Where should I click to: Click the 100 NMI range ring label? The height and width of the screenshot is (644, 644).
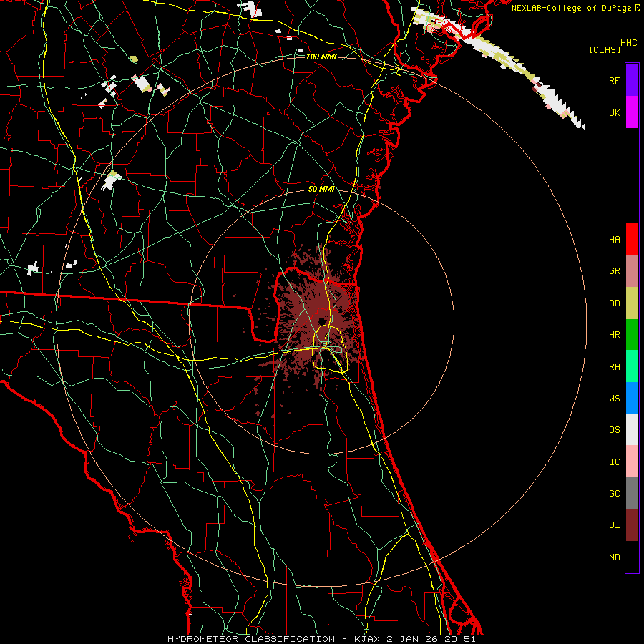pos(321,57)
